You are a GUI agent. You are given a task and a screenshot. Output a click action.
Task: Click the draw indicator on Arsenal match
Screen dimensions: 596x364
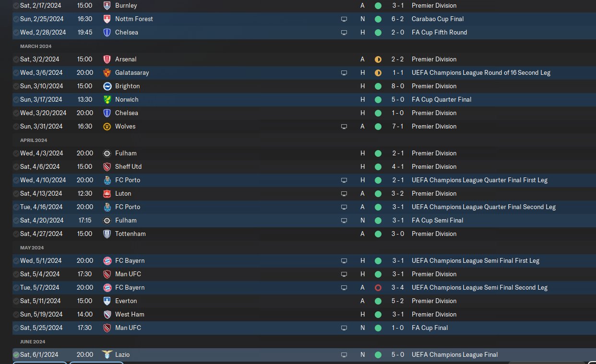click(x=378, y=59)
